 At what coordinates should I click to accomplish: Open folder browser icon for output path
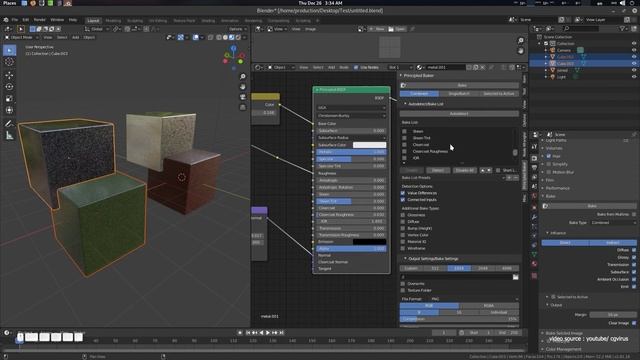pos(516,277)
